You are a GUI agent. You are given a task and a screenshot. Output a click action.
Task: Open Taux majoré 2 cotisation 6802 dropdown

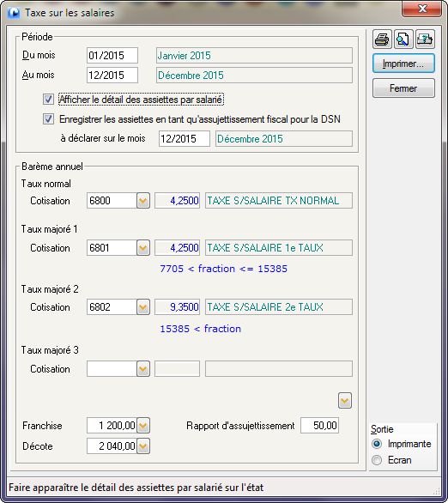coord(143,307)
